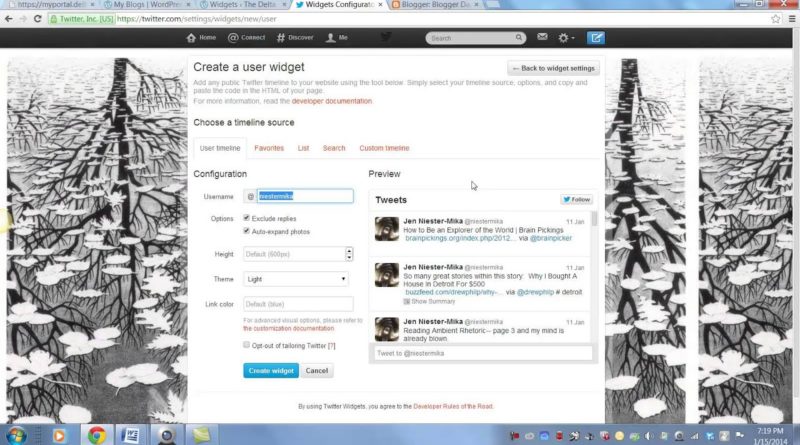The image size is (800, 445).
Task: Click the browser back arrow
Action: point(9,19)
